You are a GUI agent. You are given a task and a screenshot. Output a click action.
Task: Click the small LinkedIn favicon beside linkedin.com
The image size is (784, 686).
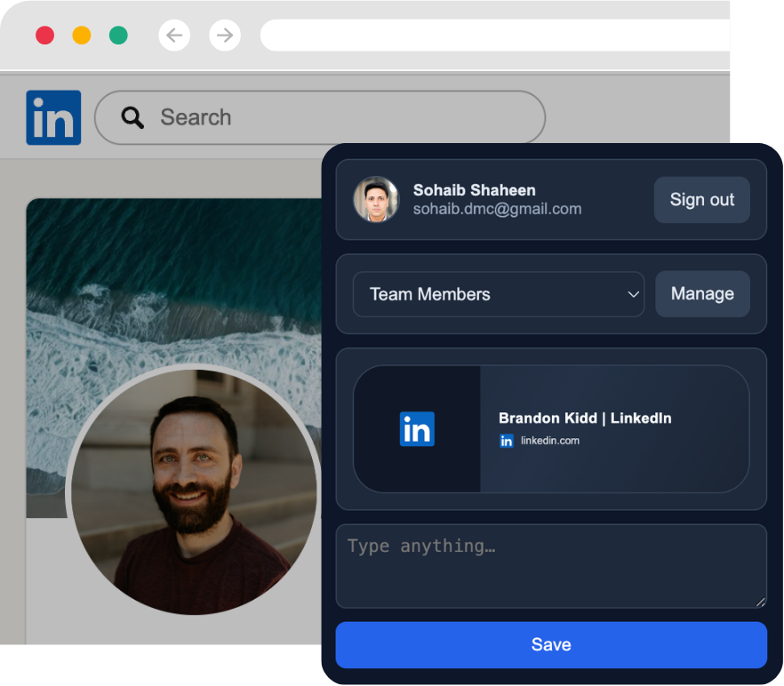[x=507, y=441]
